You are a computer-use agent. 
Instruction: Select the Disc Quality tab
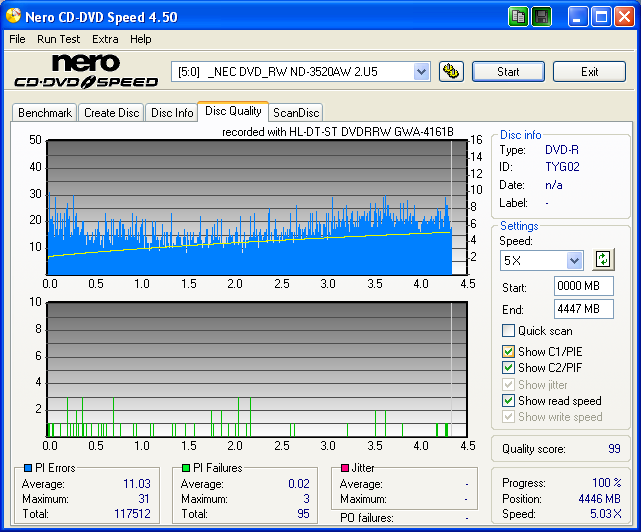(x=233, y=111)
